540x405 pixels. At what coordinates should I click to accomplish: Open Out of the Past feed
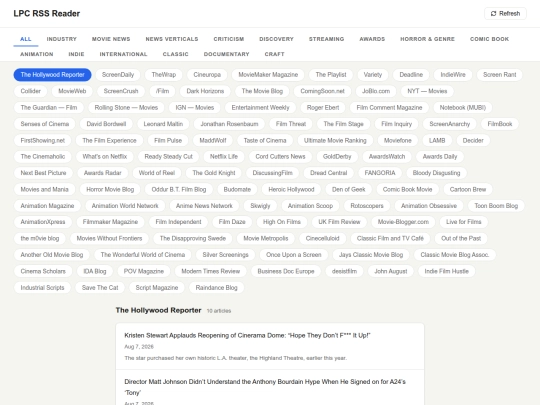click(461, 239)
